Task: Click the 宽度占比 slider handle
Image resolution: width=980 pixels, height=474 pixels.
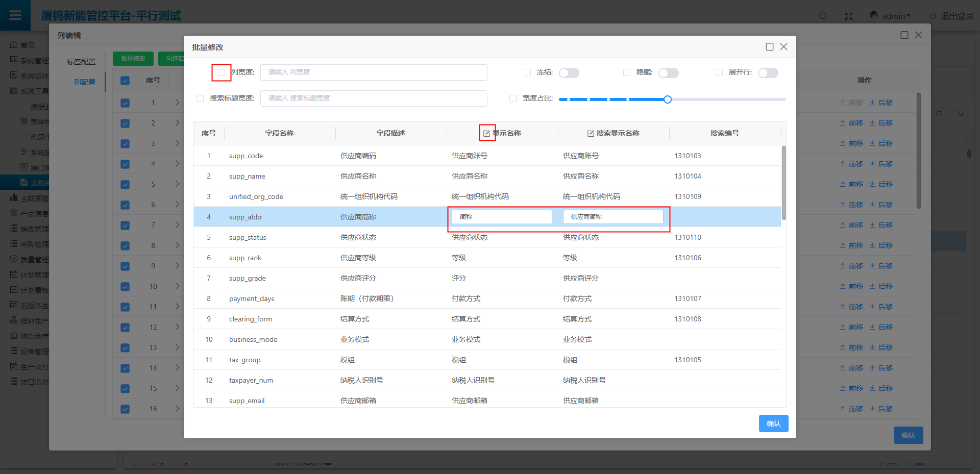Action: (x=668, y=99)
